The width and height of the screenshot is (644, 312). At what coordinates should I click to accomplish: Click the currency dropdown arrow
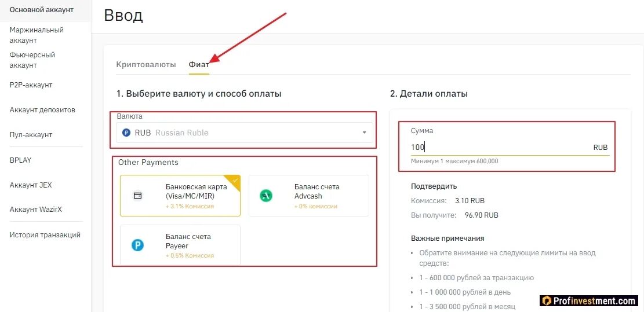click(x=364, y=133)
